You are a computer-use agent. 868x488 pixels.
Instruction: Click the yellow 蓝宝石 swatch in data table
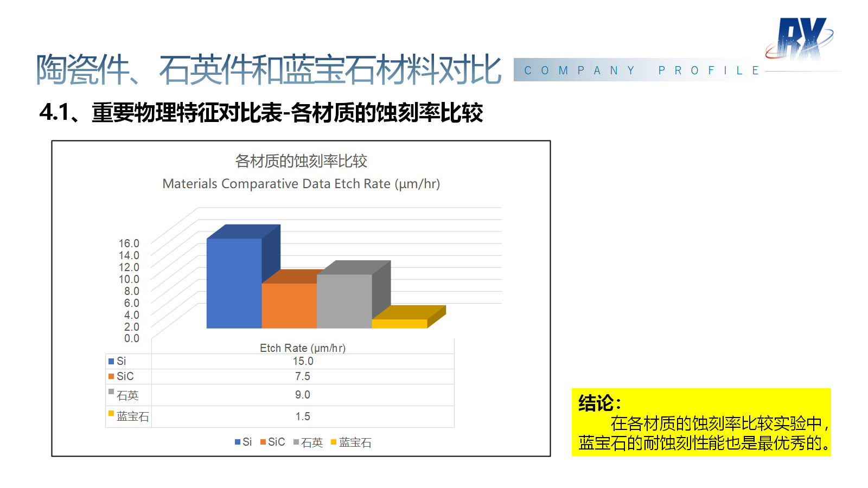click(x=111, y=413)
